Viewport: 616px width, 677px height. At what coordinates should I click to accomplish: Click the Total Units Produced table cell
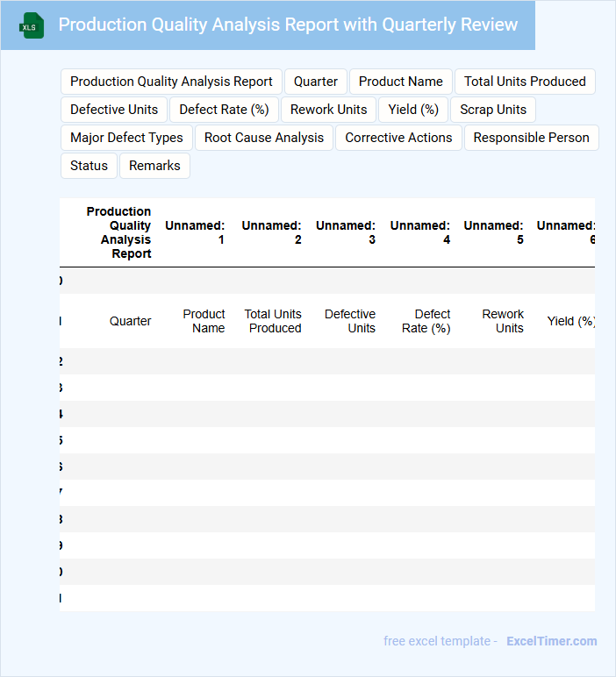[x=273, y=321]
